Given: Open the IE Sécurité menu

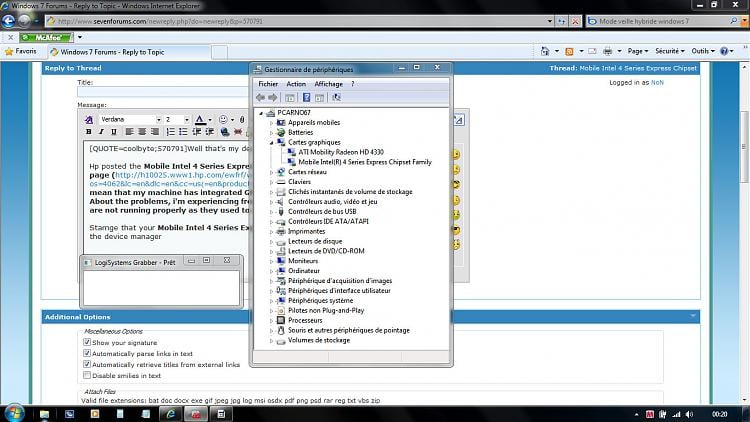Looking at the screenshot, I should [x=670, y=51].
